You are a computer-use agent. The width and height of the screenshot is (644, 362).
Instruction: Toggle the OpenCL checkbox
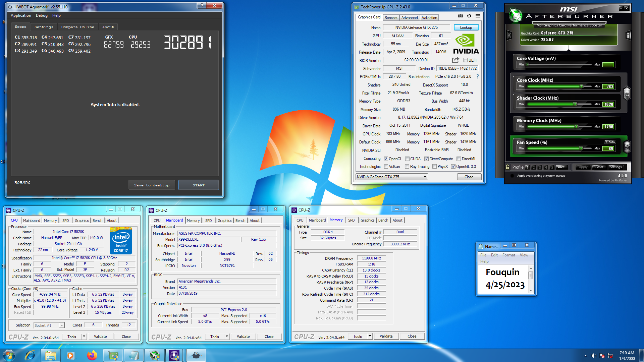(x=386, y=159)
